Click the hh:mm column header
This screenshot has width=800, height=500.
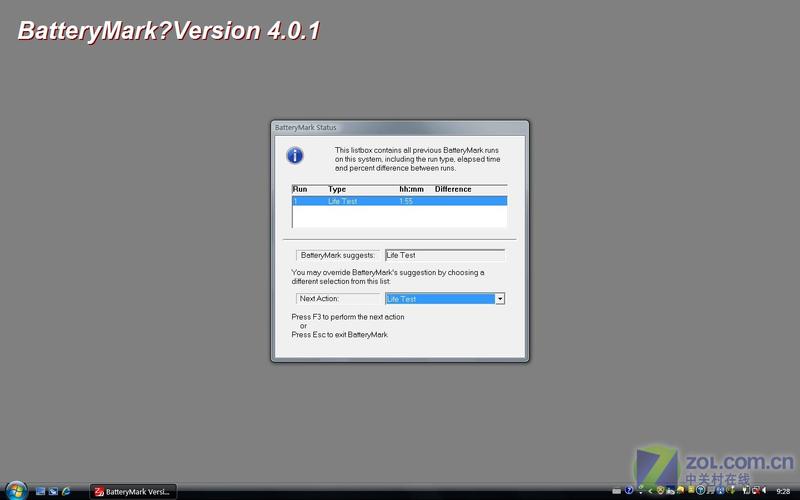coord(411,189)
